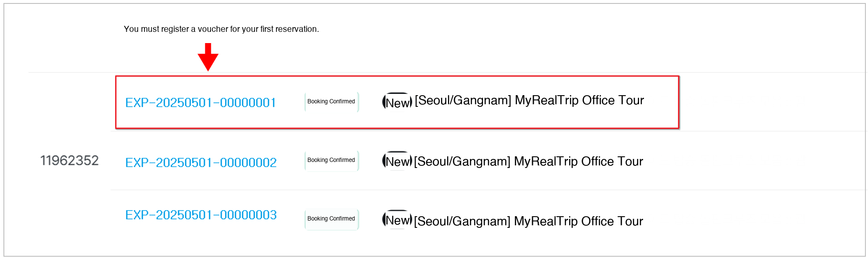
Task: Open reservation EXP-20250501-00000001
Action: pos(201,103)
